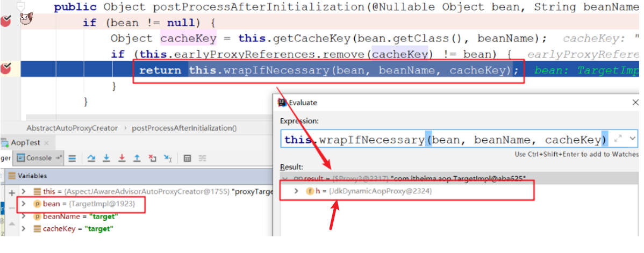644x253 pixels.
Task: Expand the 'this' variable node
Action: click(24, 191)
